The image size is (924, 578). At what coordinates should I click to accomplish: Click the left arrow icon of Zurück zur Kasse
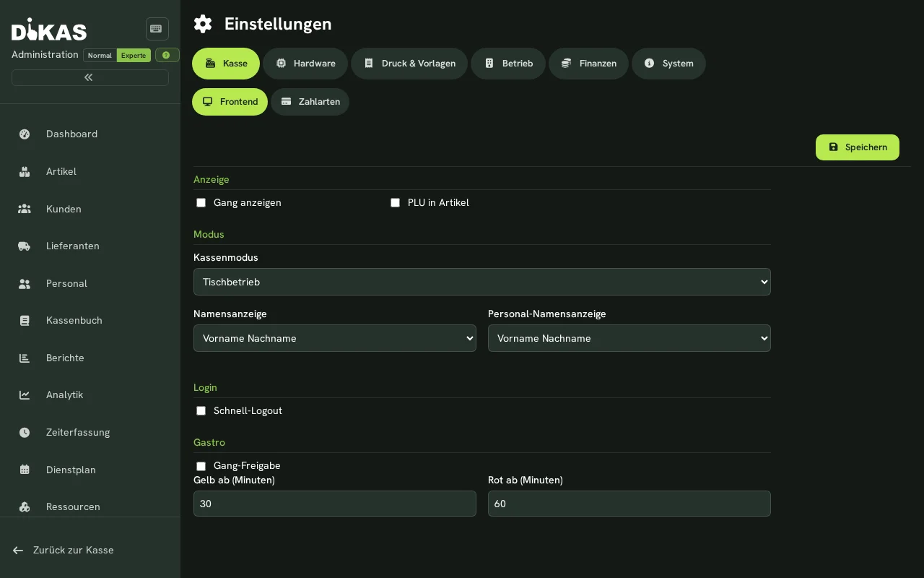[x=18, y=550]
